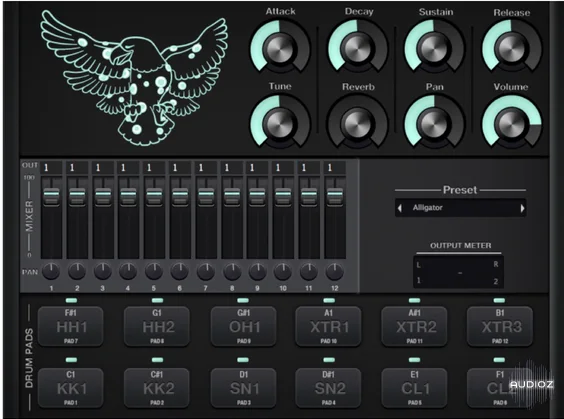Click the output meter display
This screenshot has width=564, height=419.
point(458,272)
